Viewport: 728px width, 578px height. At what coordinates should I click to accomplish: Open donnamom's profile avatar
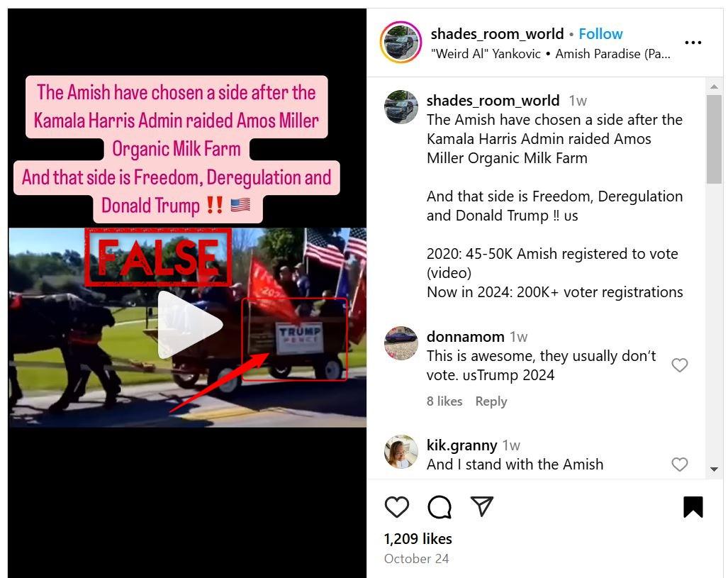click(x=401, y=343)
